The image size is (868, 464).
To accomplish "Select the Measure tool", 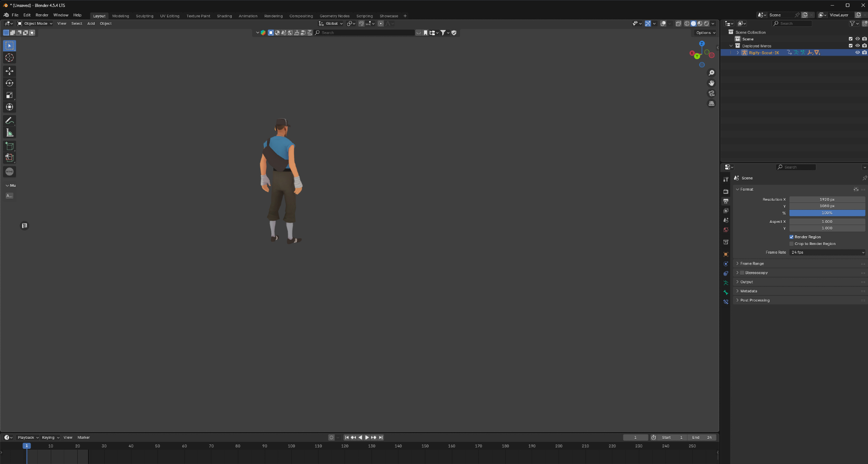I will 10,133.
